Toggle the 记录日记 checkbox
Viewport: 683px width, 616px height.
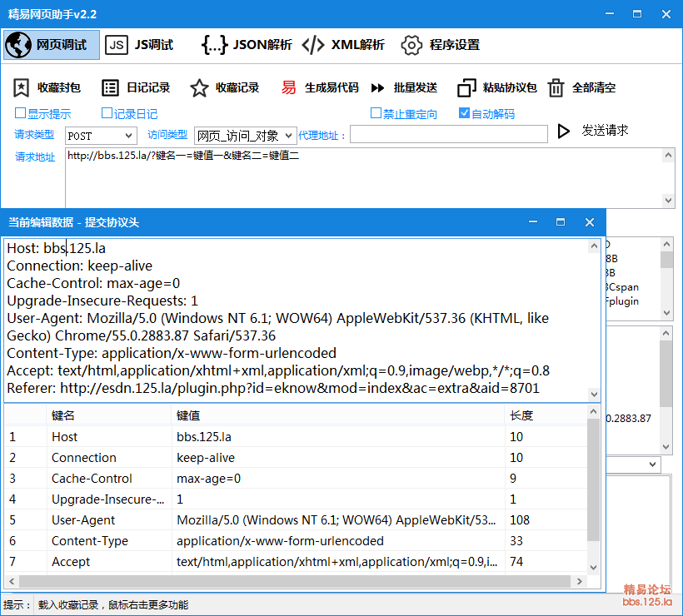[x=107, y=113]
